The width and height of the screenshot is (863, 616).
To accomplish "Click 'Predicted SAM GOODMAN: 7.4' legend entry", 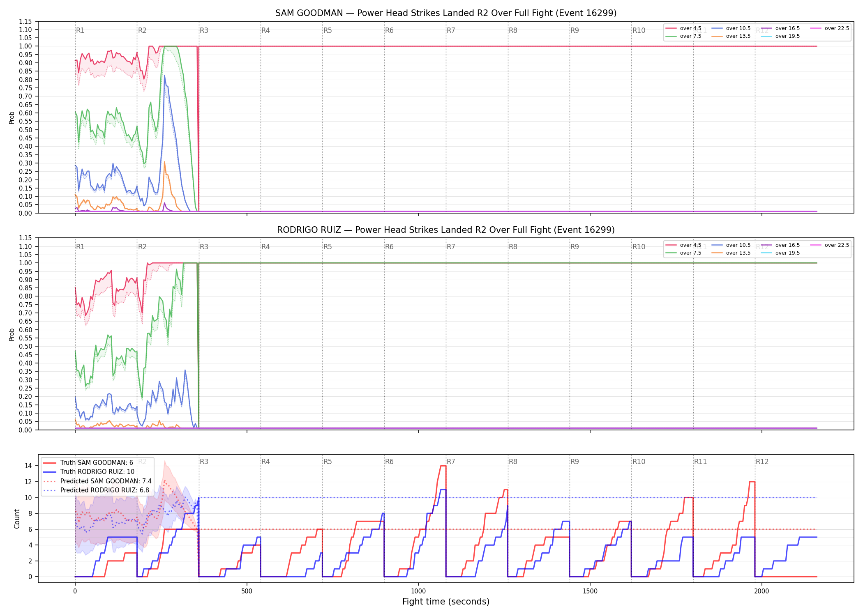I will [x=97, y=481].
